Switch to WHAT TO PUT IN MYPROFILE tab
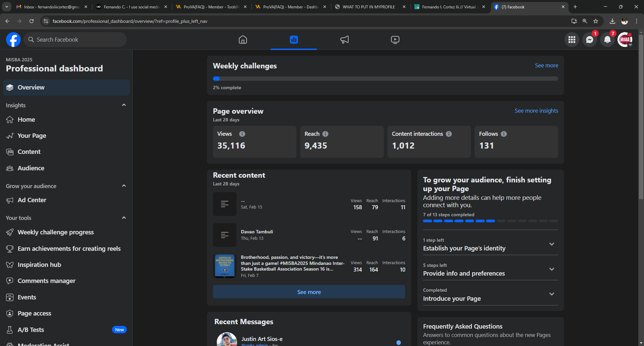Viewport: 644px width, 346px height. pyautogui.click(x=370, y=7)
